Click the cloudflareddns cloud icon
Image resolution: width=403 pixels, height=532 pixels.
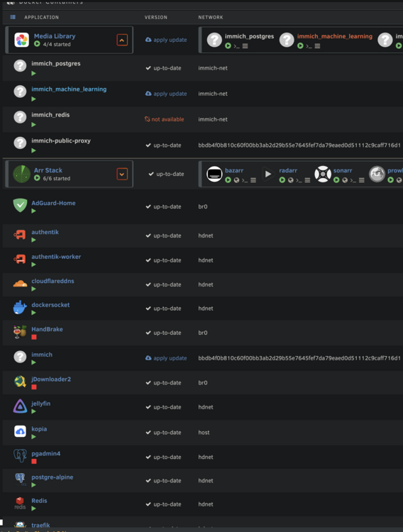pyautogui.click(x=20, y=284)
